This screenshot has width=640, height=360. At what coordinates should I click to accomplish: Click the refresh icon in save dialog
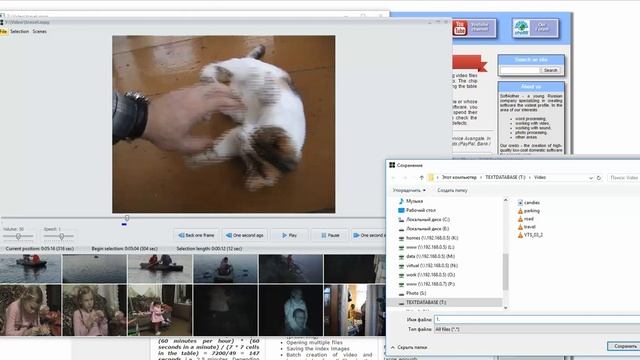599,178
